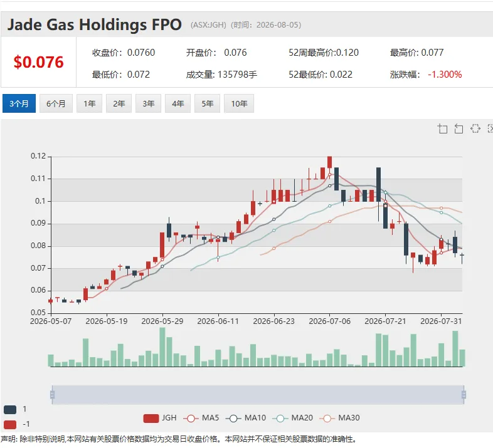The image size is (493, 448).
Task: Grab the left data zoom slider handle
Action: (x=52, y=395)
